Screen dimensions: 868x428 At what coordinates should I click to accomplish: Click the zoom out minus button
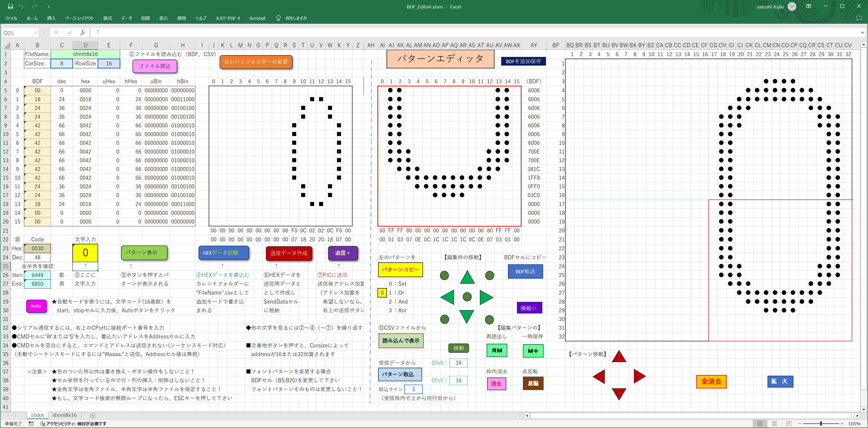(x=799, y=424)
